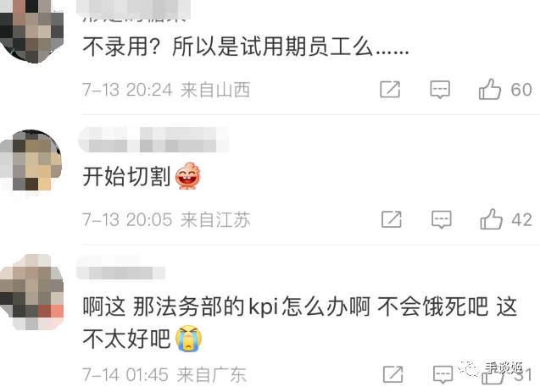This screenshot has height=392, width=540.
Task: Open avatar of the 广东 commenter
Action: (31, 292)
